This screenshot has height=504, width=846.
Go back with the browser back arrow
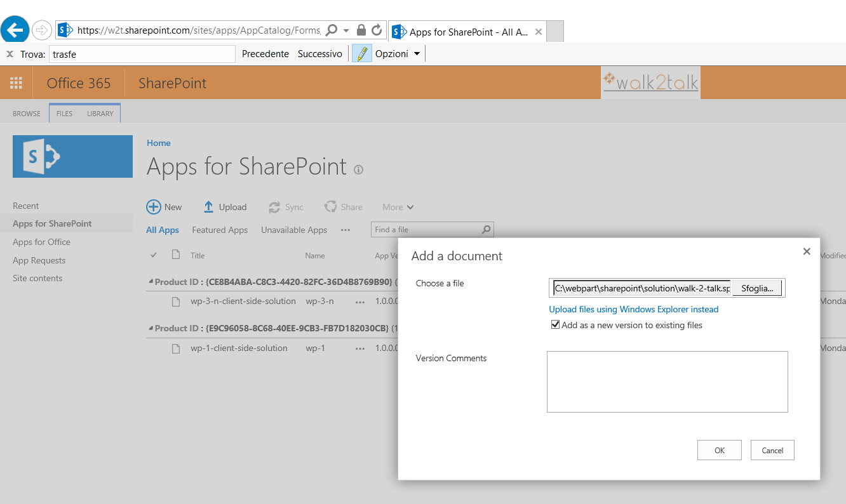coord(15,29)
